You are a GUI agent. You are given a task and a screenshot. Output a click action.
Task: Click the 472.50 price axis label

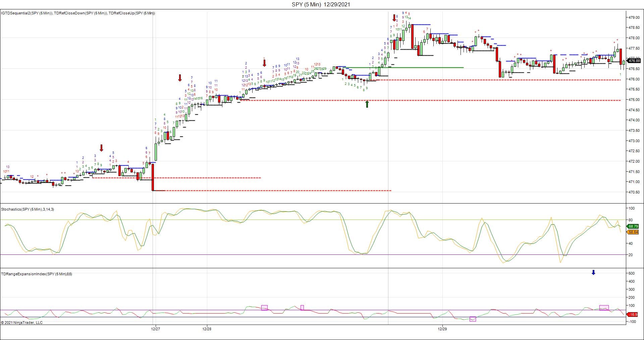(634, 151)
